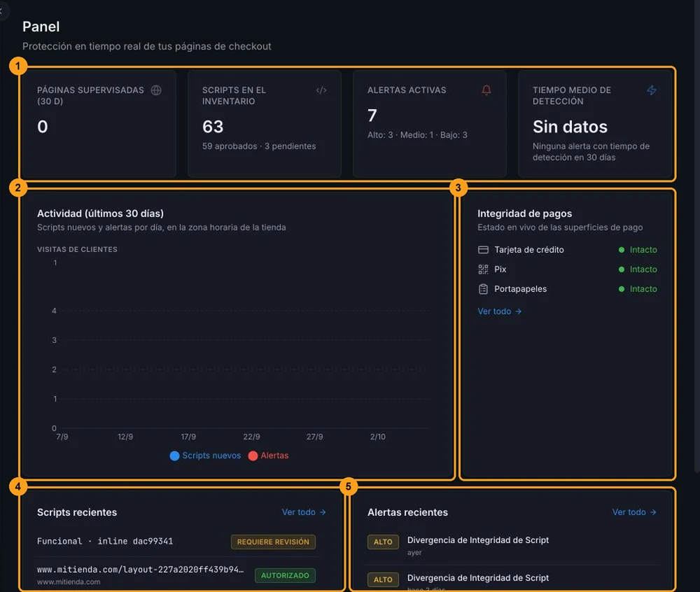This screenshot has width=700, height=592.
Task: Click the Panel page title
Action: (41, 27)
